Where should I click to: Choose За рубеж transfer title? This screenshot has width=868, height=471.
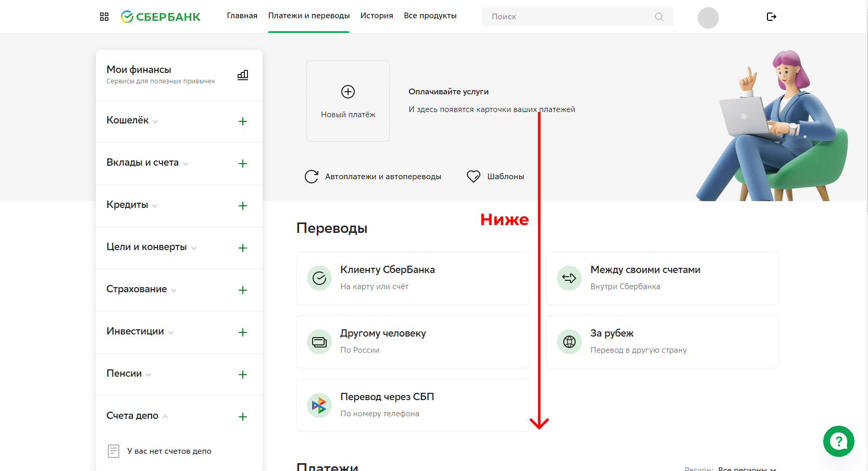tap(612, 333)
